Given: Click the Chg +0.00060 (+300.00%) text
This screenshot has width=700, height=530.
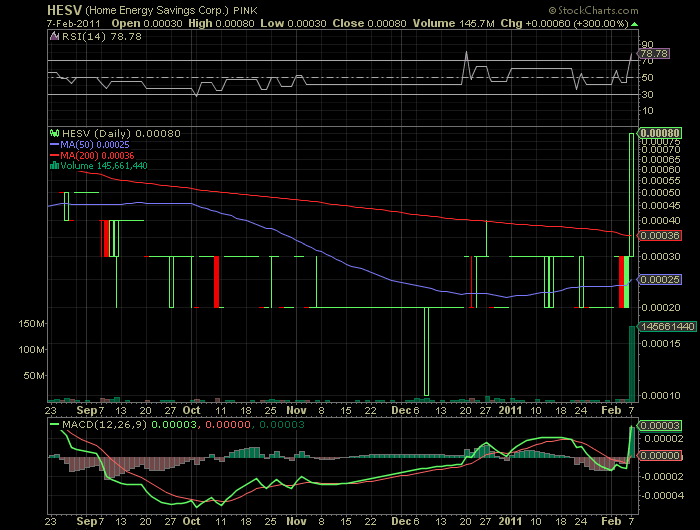Looking at the screenshot, I should point(565,24).
